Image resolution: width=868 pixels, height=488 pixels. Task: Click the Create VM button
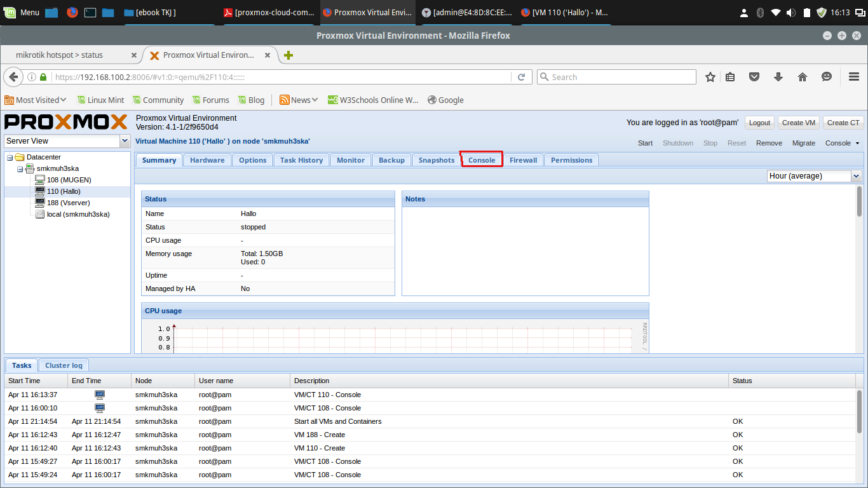(799, 123)
